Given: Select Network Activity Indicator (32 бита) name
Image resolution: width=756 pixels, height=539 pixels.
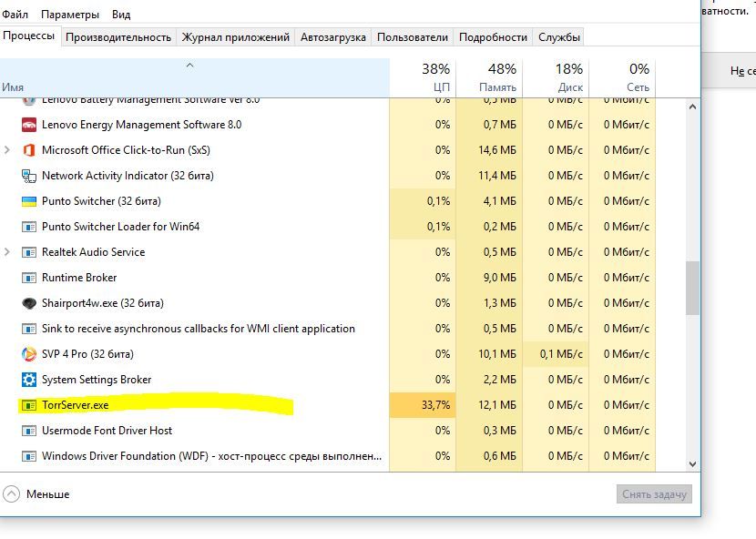Looking at the screenshot, I should coord(128,176).
